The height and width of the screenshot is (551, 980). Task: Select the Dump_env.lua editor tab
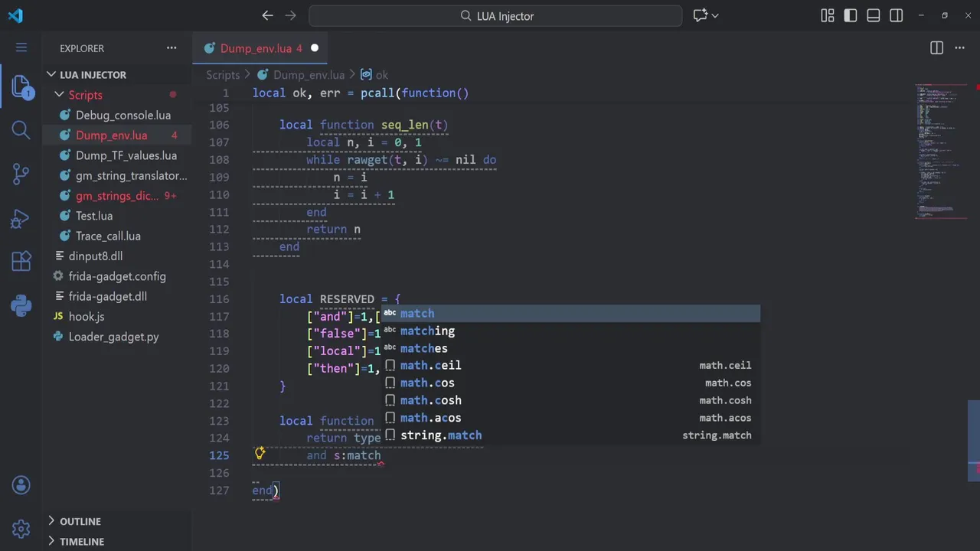[x=256, y=48]
